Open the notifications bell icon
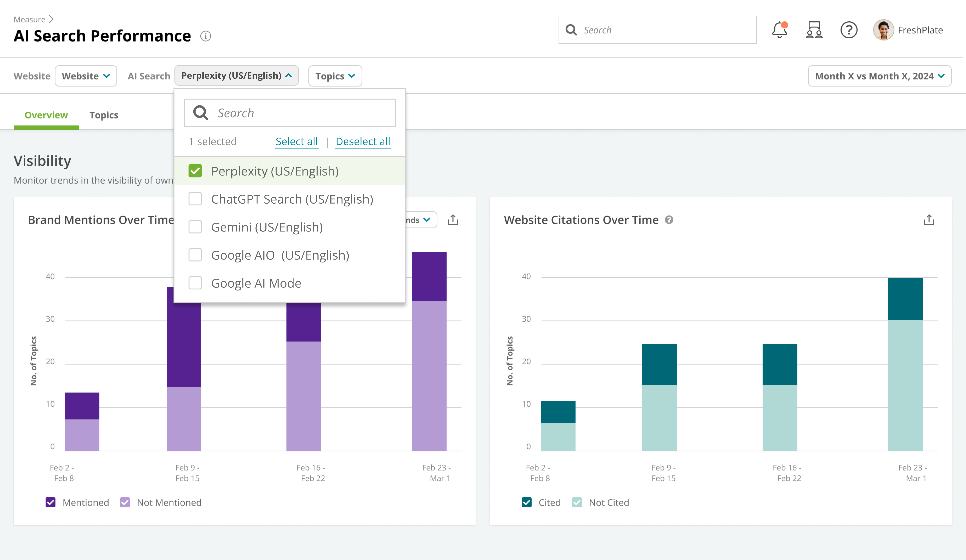 click(779, 30)
